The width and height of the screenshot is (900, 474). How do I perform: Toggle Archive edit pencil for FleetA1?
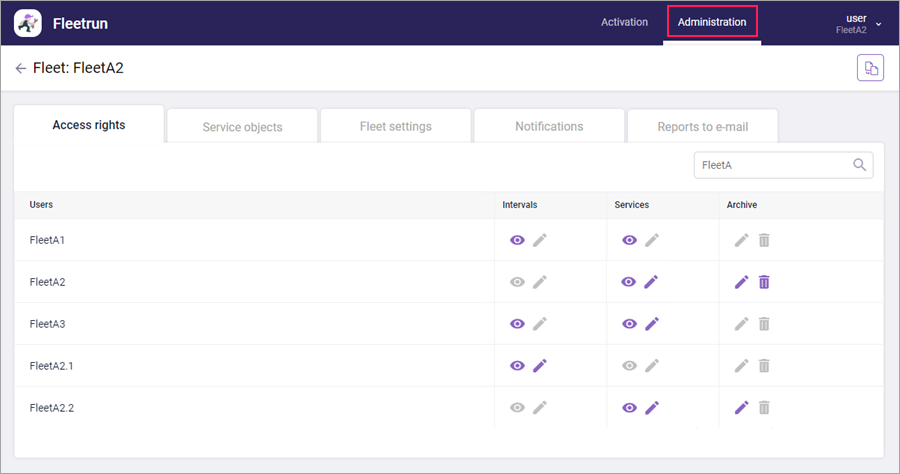tap(742, 240)
